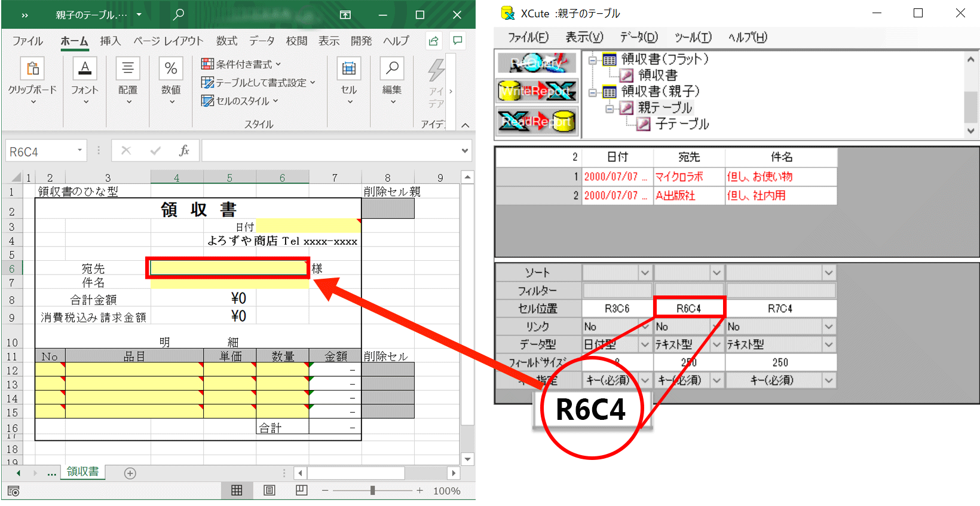Click the ribbon display options icon
980x506 pixels.
click(345, 15)
